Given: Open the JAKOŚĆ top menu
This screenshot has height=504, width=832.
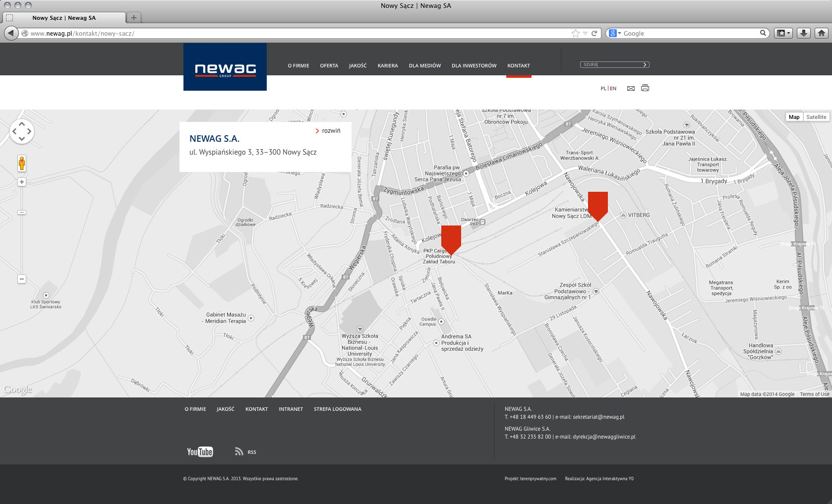Looking at the screenshot, I should click(x=357, y=65).
